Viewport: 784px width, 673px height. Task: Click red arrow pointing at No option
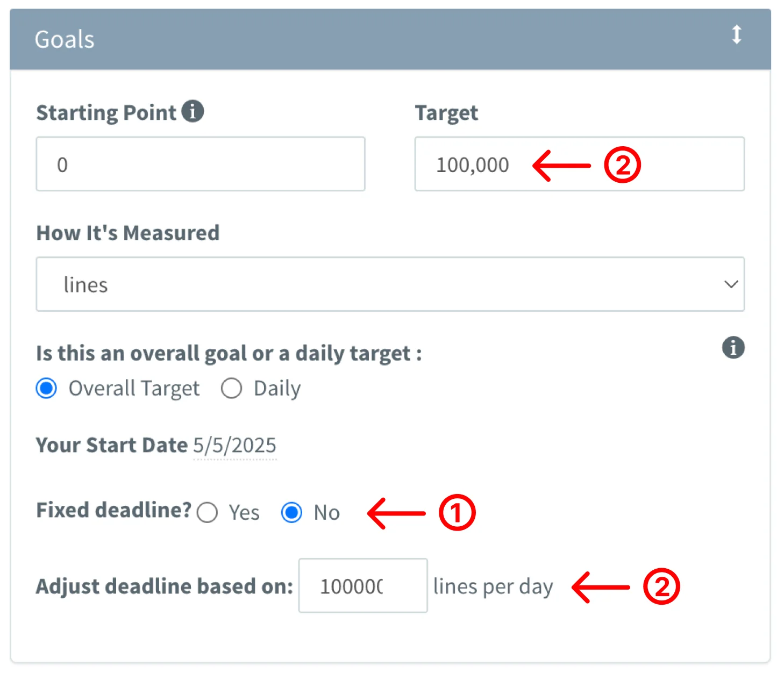396,513
